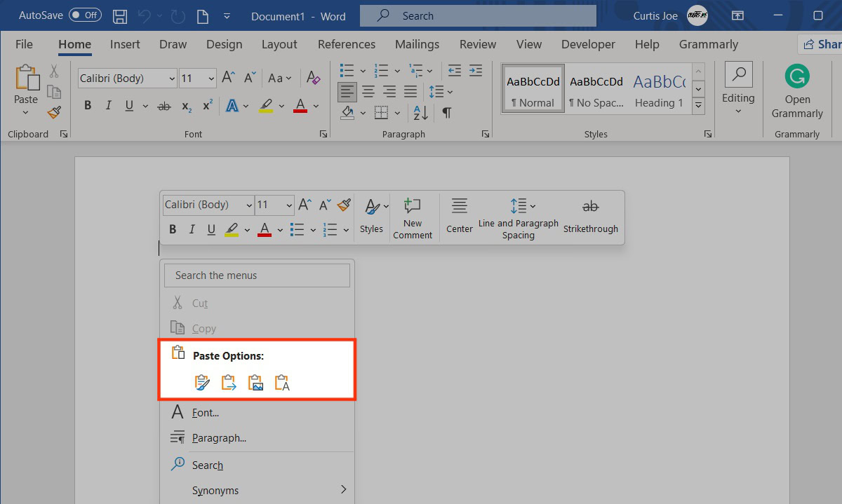
Task: Click New Comment in the mini toolbar
Action: 413,218
